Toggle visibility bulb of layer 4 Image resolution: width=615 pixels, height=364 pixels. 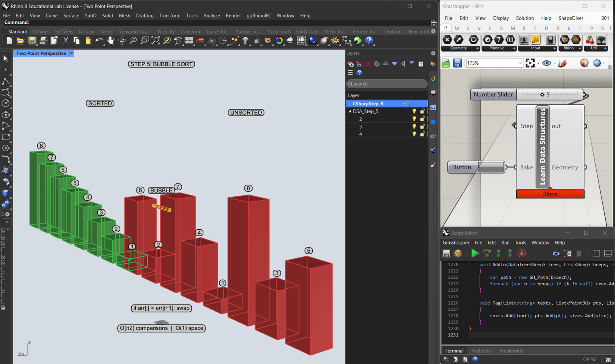click(414, 134)
